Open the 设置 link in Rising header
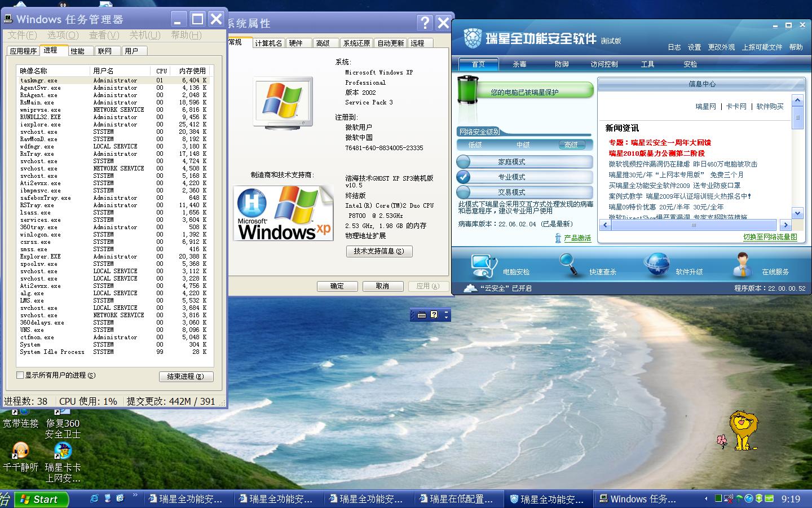812x508 pixels. 695,47
